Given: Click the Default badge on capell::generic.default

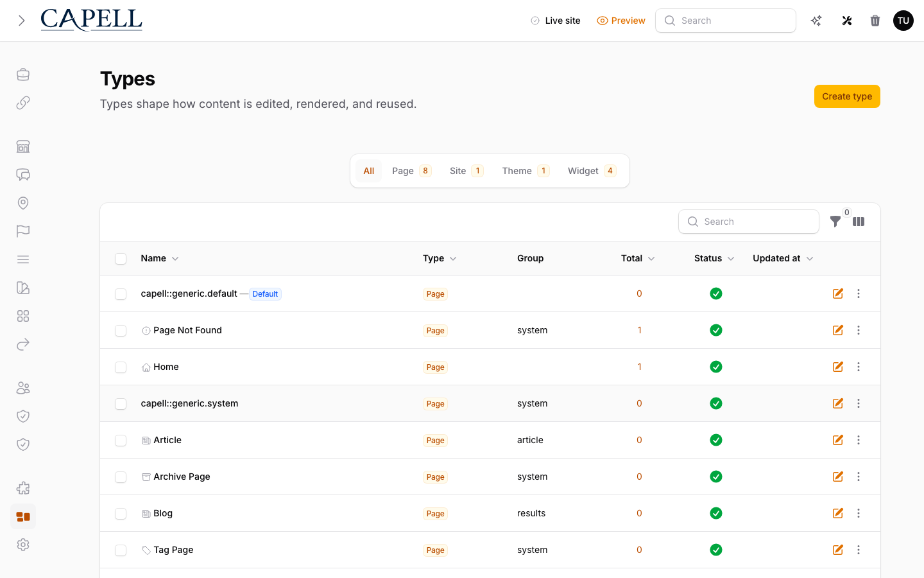Looking at the screenshot, I should click(265, 294).
